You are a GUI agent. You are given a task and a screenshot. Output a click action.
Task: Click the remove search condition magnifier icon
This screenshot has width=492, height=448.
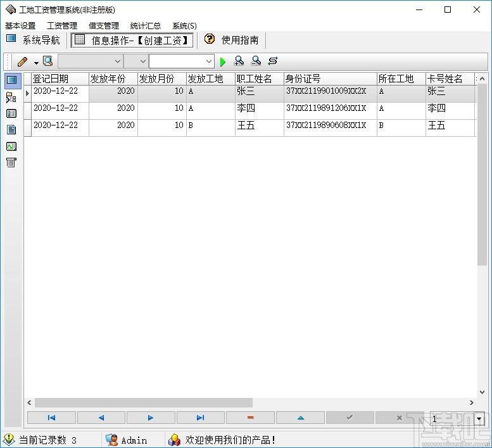[x=256, y=61]
